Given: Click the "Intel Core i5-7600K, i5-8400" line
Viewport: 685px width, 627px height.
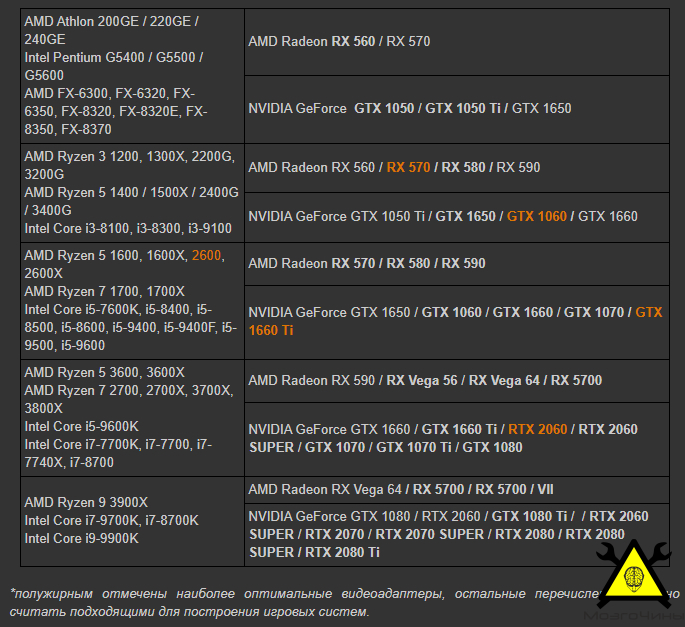Looking at the screenshot, I should point(109,309).
